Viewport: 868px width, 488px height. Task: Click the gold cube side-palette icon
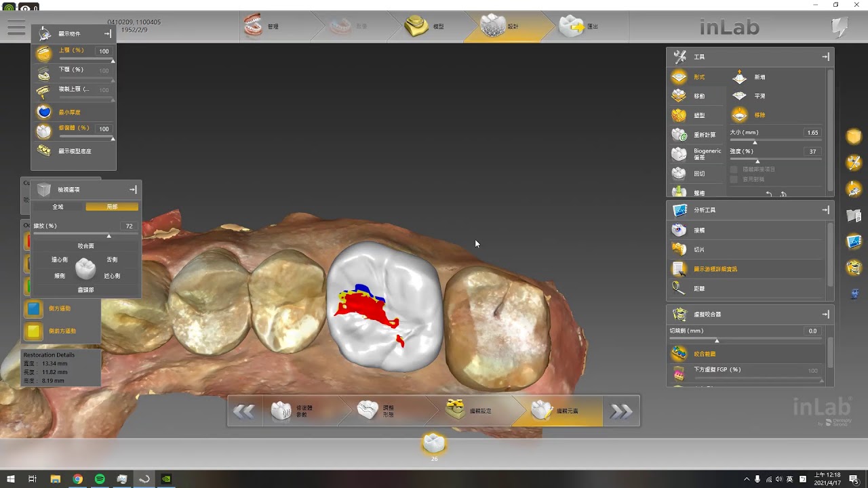[854, 137]
